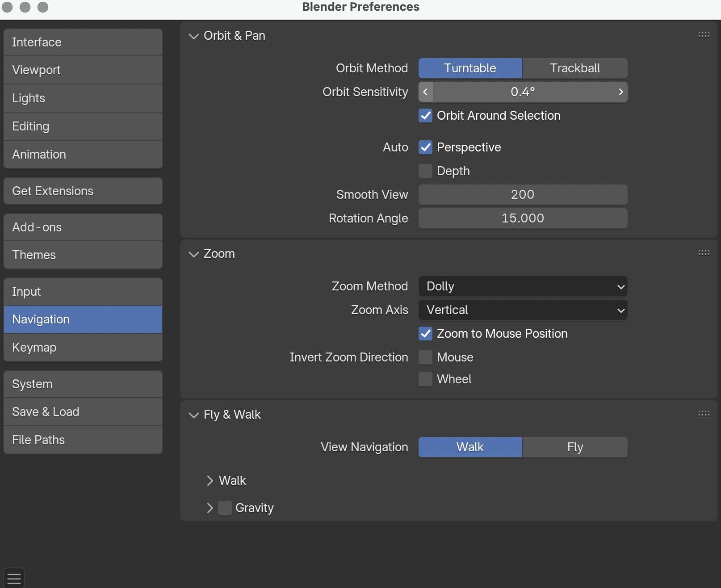Enable Auto Depth checkbox
This screenshot has width=721, height=588.
pos(425,171)
